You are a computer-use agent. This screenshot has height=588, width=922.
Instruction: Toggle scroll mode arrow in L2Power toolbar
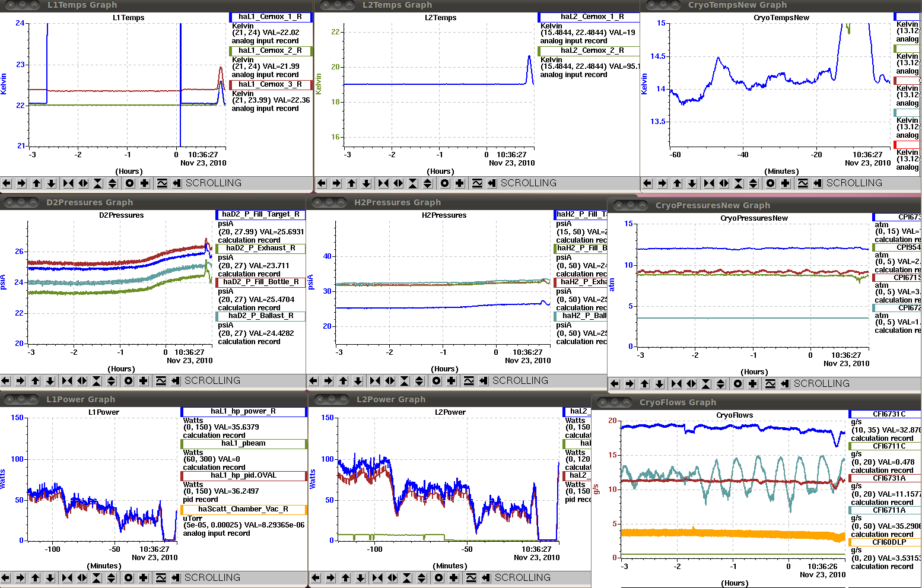[x=486, y=578]
